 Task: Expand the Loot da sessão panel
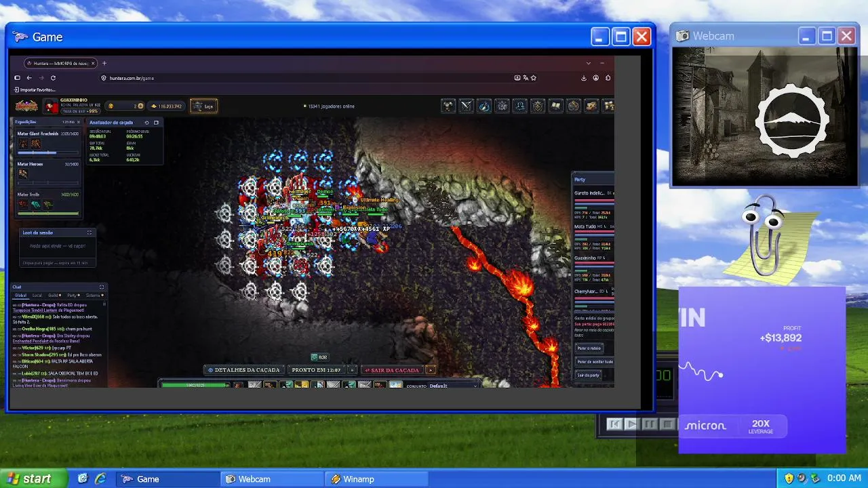[89, 232]
